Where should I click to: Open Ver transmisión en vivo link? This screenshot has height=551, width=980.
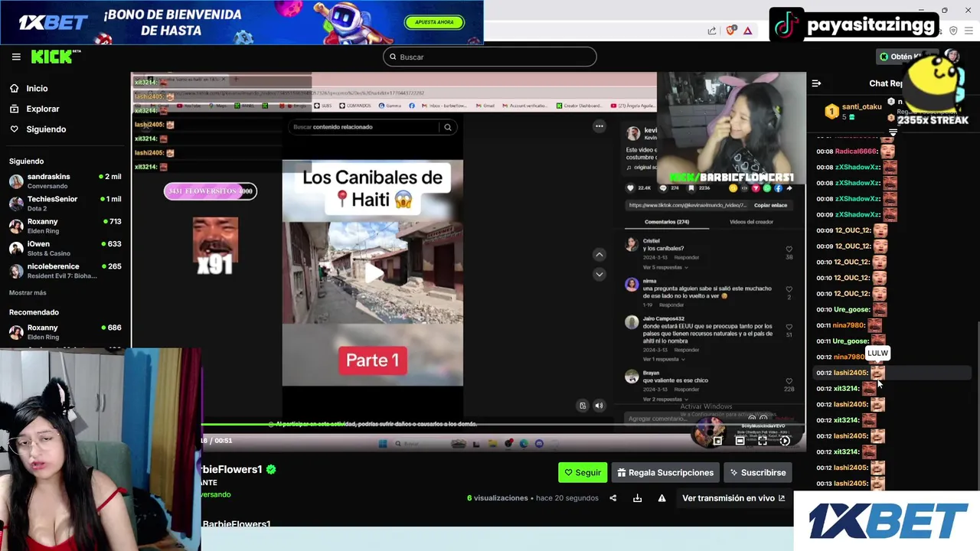coord(733,498)
